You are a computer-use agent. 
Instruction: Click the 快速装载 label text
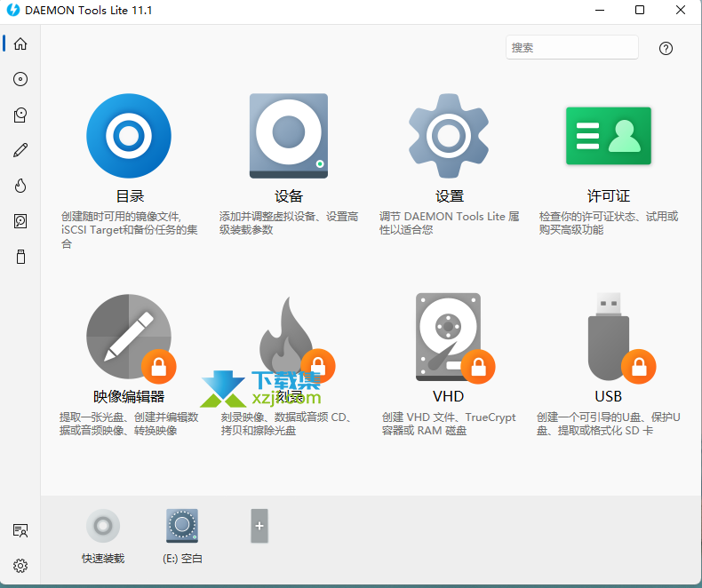(x=103, y=559)
